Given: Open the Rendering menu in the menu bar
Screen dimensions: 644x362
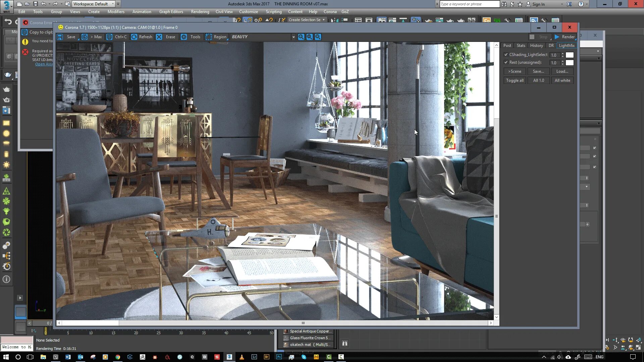Looking at the screenshot, I should click(200, 11).
